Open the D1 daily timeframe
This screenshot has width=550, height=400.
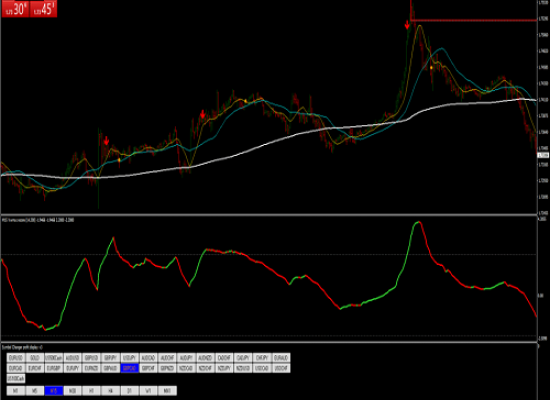(129, 391)
